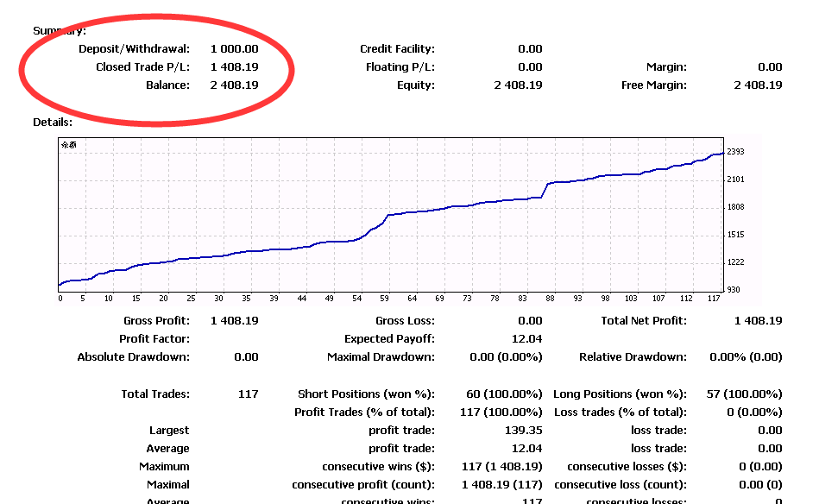Click the "consecutive profit (count):" label
Screen dimensions: 819x504
tap(363, 485)
